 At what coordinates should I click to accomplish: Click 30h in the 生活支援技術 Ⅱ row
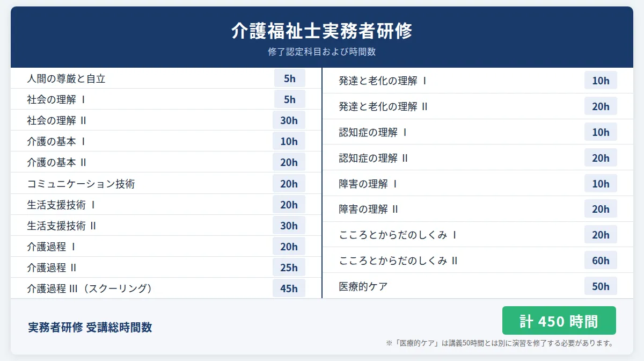tap(289, 226)
